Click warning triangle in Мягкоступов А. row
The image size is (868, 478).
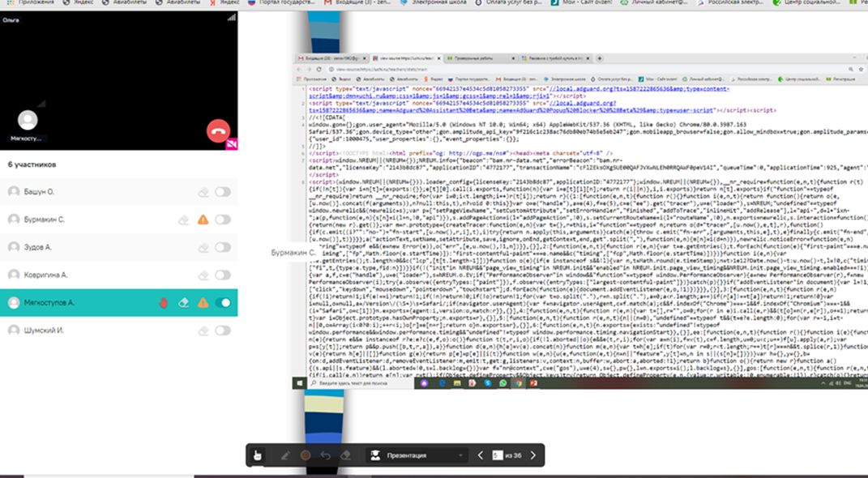point(203,303)
